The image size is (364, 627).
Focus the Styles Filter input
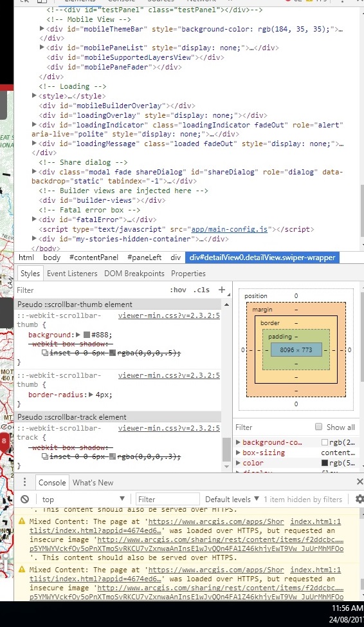(90, 290)
